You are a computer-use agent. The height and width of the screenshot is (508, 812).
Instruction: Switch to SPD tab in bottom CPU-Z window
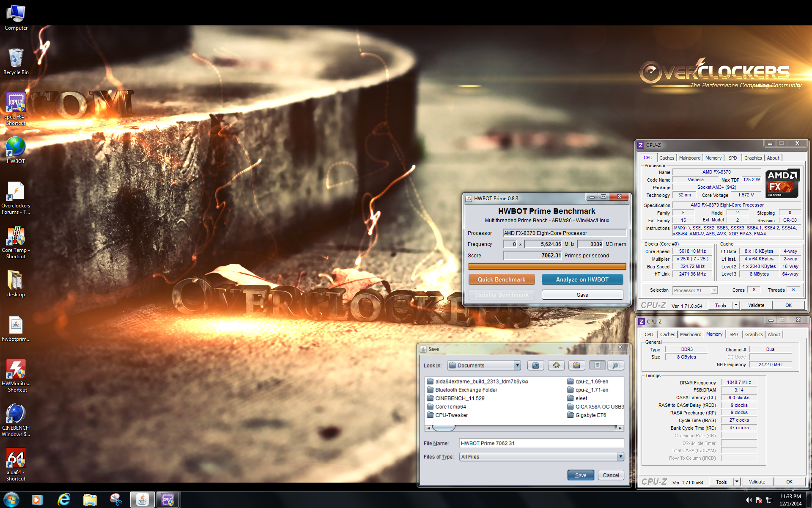pyautogui.click(x=734, y=334)
